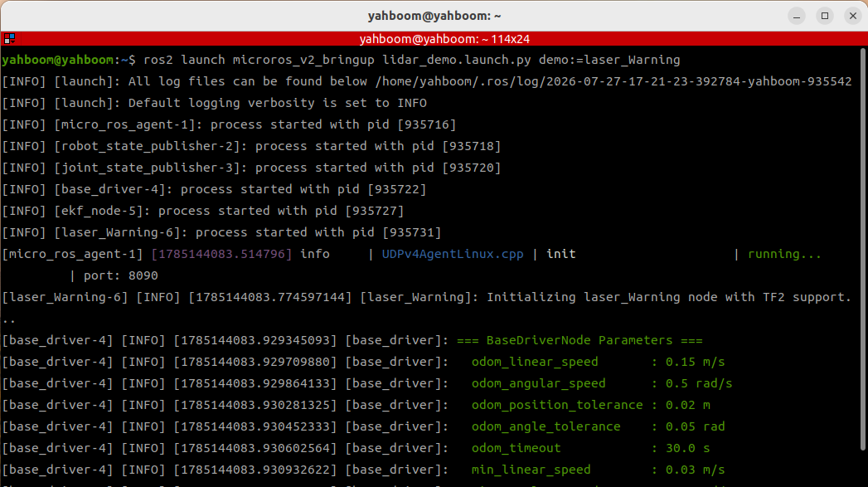Click the log directory path under /home/yahboom/.ros/log
The height and width of the screenshot is (487, 868).
pos(613,81)
